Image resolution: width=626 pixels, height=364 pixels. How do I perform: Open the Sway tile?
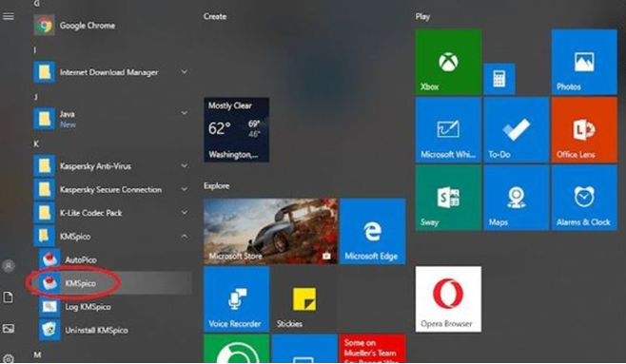(448, 198)
